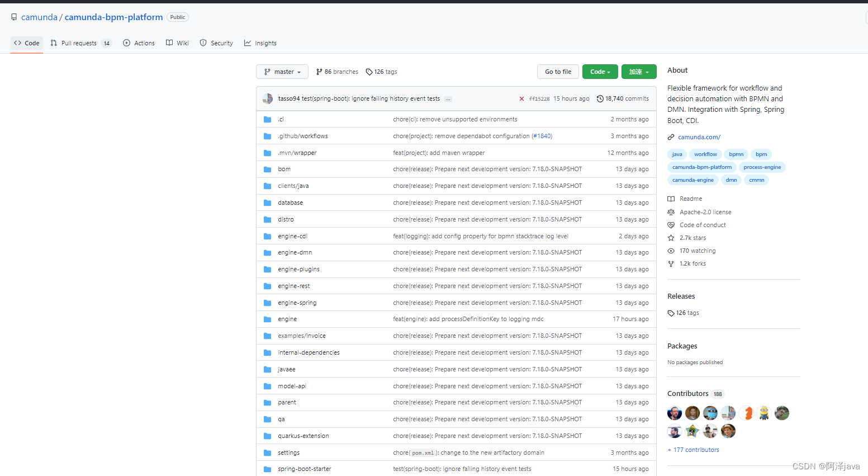Click the engine-plugins folder icon
868x476 pixels.
coord(267,269)
